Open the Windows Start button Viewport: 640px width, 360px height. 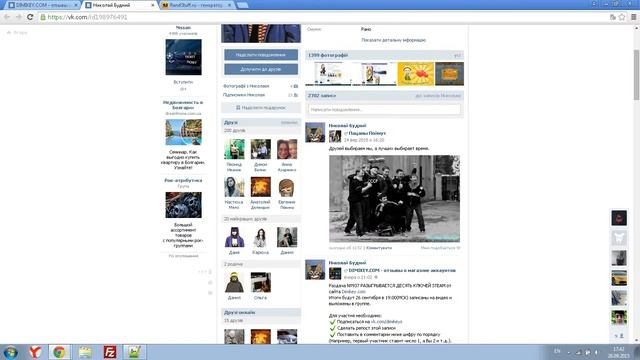11,352
